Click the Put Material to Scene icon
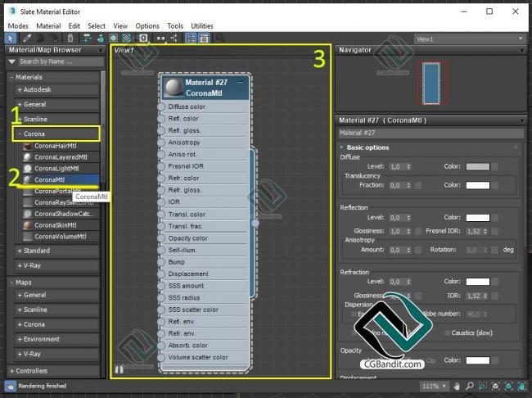 [40, 38]
